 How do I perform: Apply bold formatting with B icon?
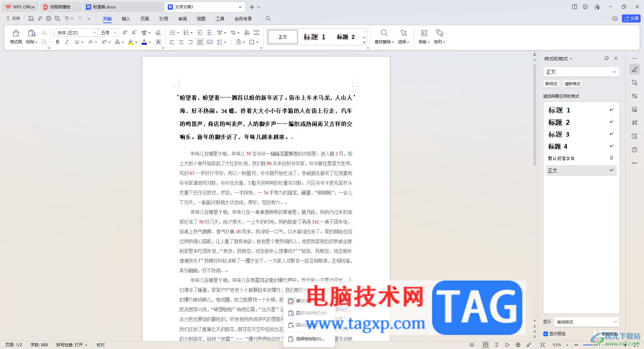click(58, 42)
